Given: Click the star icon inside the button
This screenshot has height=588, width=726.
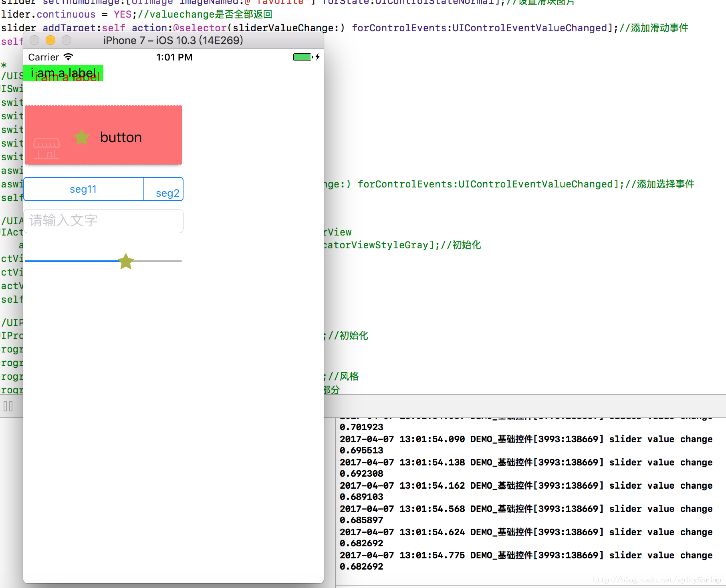Looking at the screenshot, I should point(82,137).
